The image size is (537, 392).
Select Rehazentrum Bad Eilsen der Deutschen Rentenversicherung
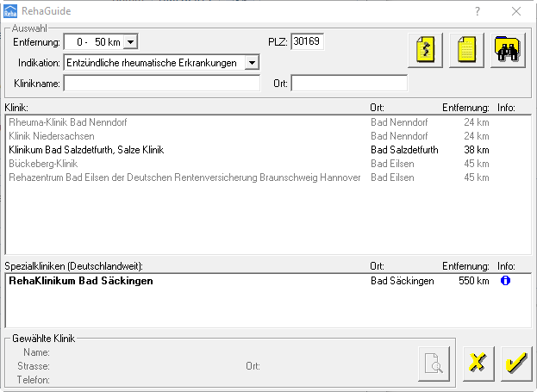[x=268, y=177]
